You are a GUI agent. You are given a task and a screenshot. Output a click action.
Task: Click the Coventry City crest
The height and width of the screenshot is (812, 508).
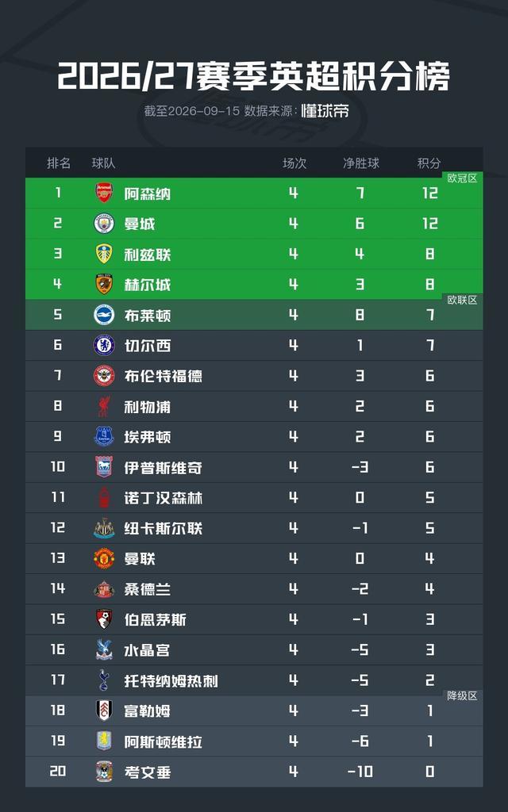(x=104, y=772)
